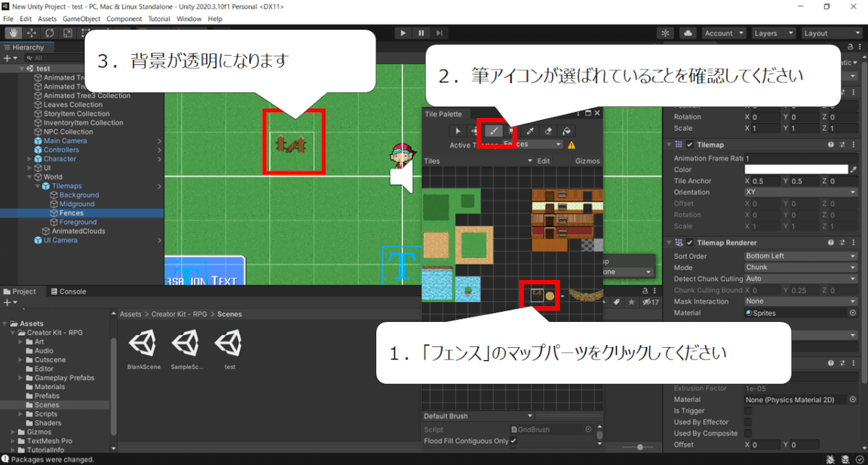Click the Active Tilemap warning icon
This screenshot has height=465, width=868.
pos(571,145)
